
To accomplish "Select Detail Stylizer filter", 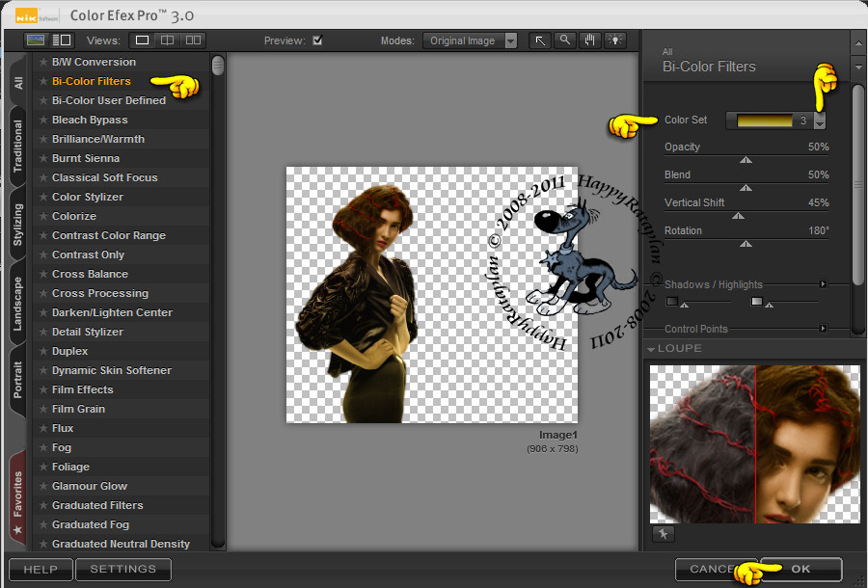I will pyautogui.click(x=88, y=332).
